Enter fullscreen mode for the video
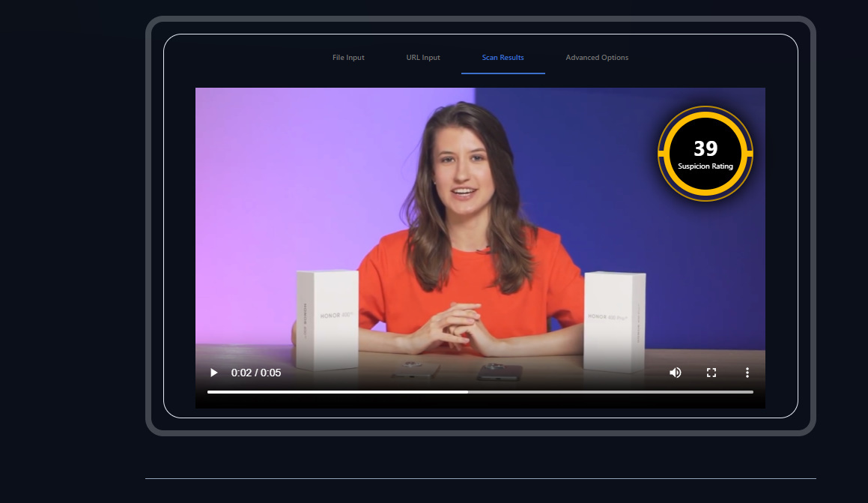 [711, 373]
